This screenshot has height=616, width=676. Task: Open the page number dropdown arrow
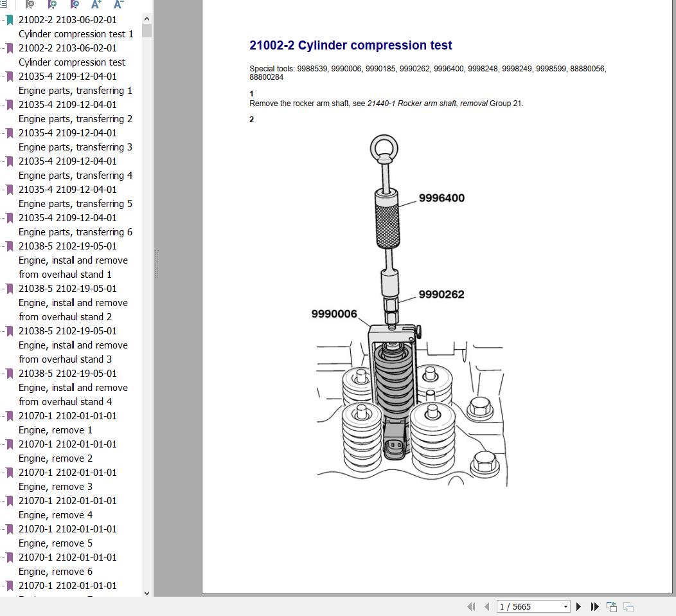[565, 606]
